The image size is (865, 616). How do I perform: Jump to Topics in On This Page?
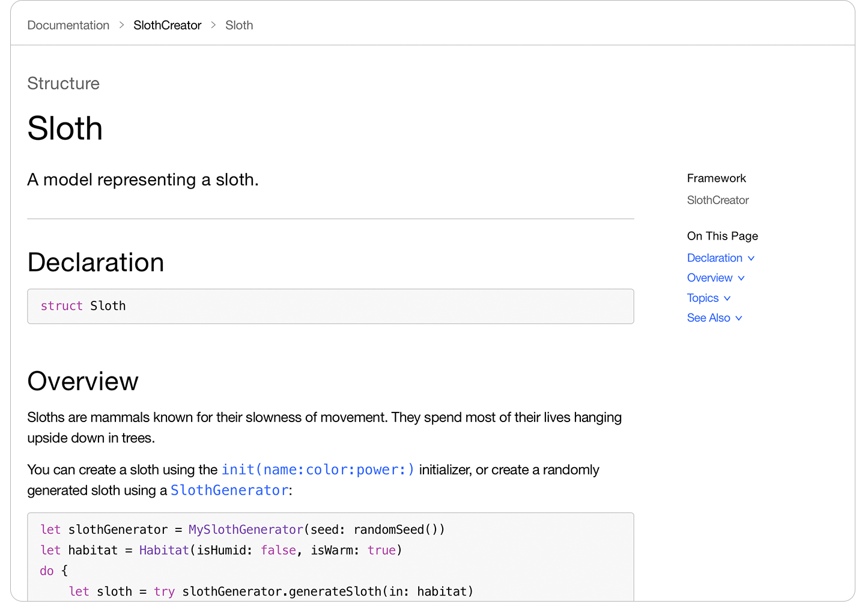coord(703,298)
